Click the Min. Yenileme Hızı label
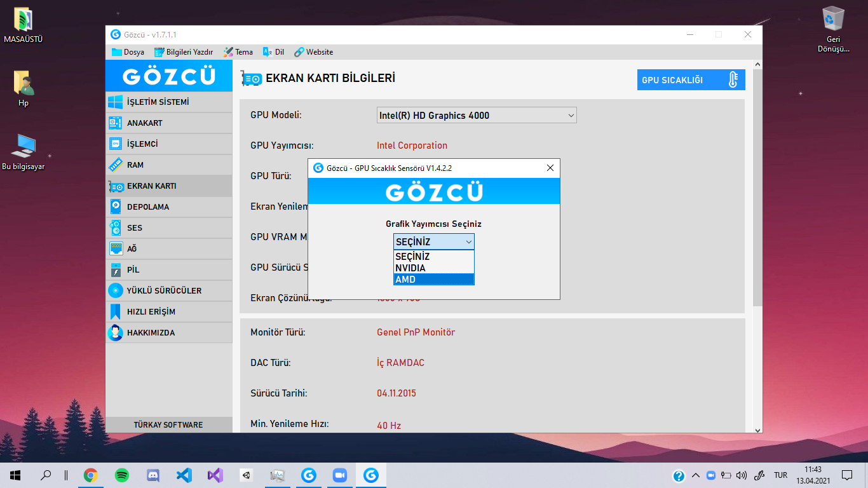This screenshot has width=868, height=488. (289, 424)
